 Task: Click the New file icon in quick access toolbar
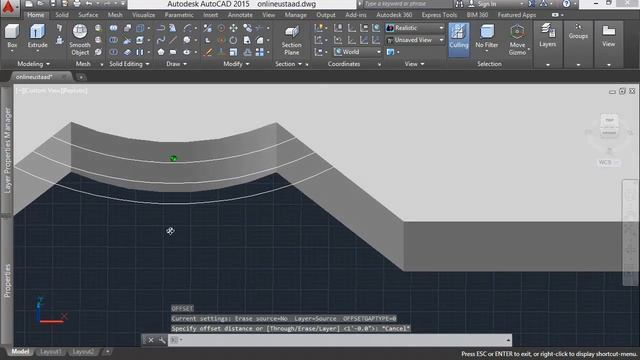pyautogui.click(x=29, y=4)
